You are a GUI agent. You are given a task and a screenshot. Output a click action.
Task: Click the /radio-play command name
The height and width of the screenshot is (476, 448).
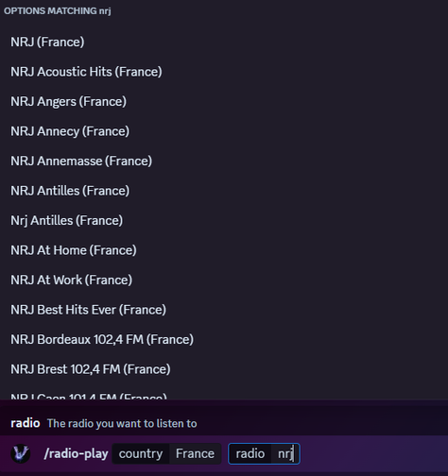[x=76, y=453]
